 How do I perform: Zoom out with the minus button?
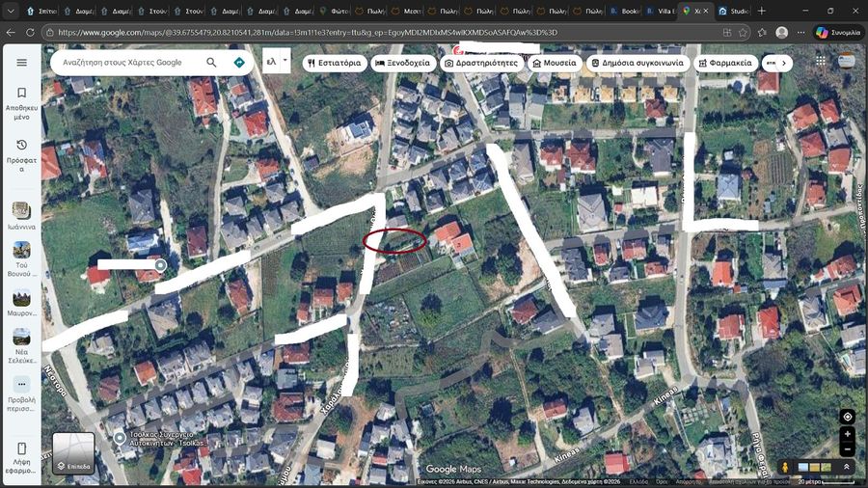(x=847, y=448)
